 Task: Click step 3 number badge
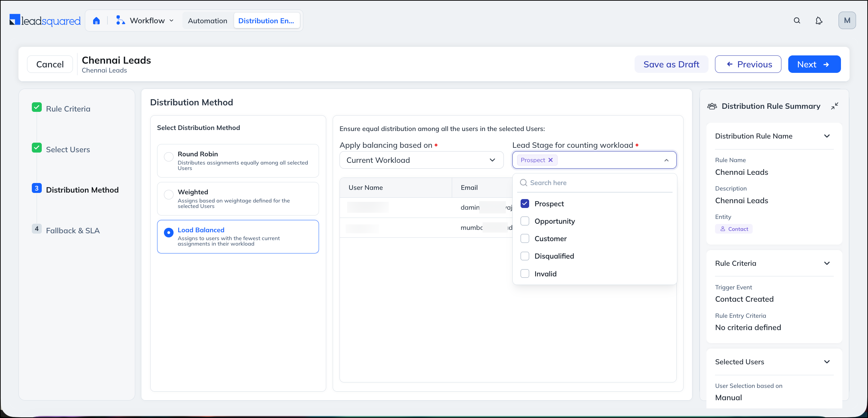click(x=37, y=188)
